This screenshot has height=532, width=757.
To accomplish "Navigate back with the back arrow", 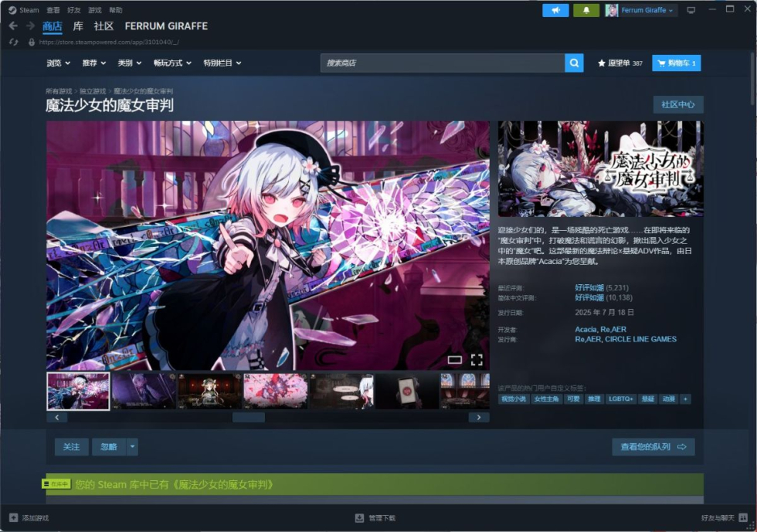I will 14,25.
